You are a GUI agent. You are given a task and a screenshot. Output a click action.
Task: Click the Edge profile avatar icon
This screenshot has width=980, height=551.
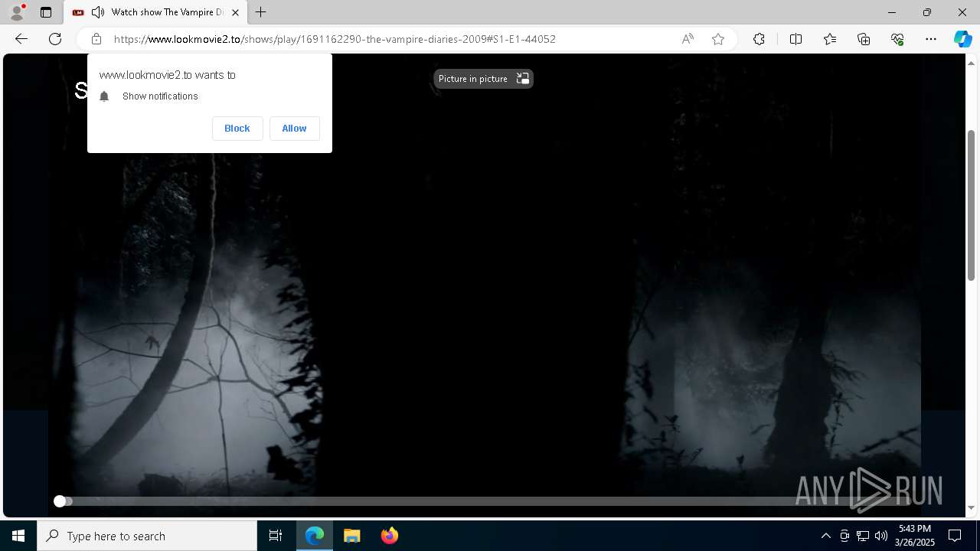tap(17, 12)
